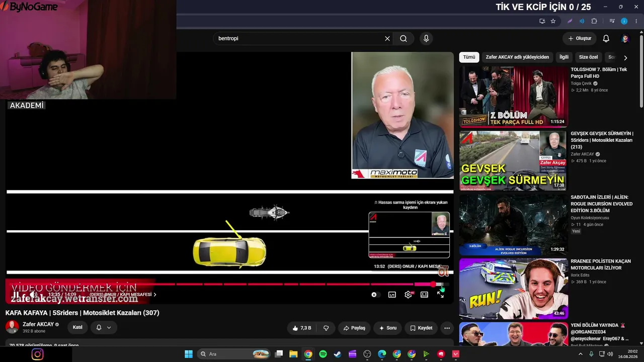Open the Chrome profile button
The width and height of the screenshot is (644, 362).
624,21
